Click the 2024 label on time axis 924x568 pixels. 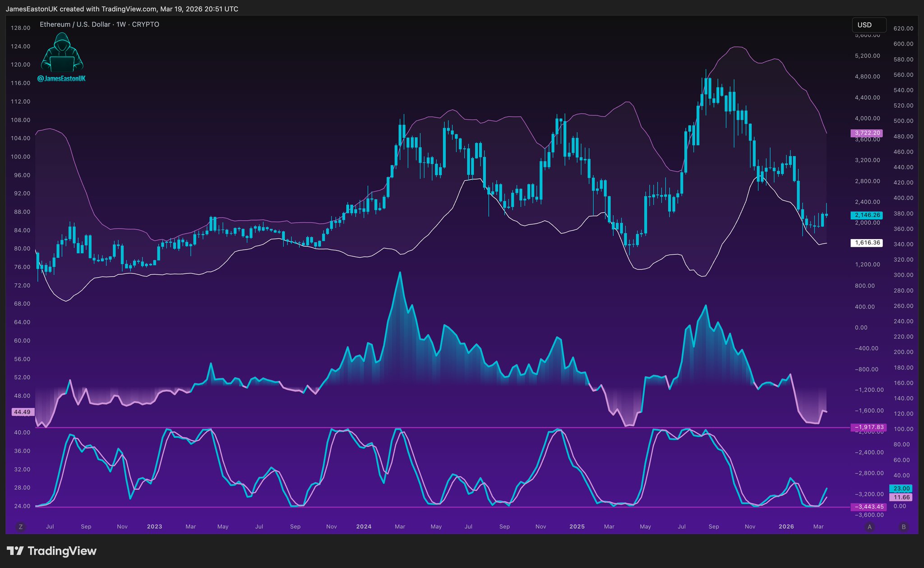(x=364, y=526)
